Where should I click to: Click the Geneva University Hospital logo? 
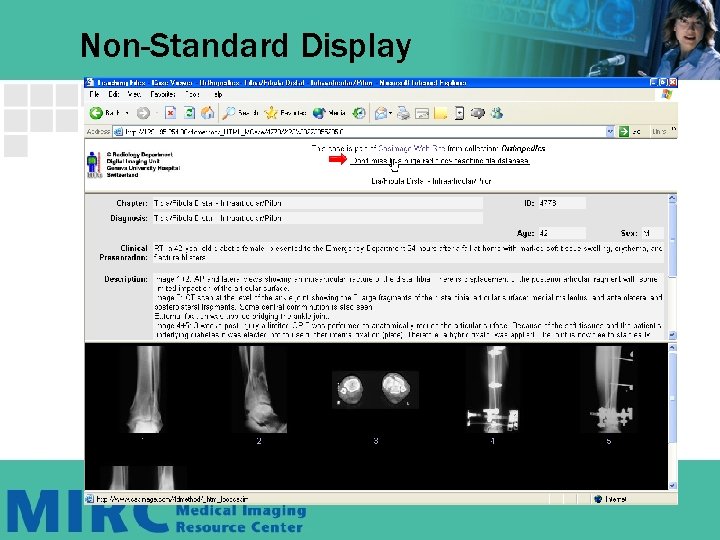tap(94, 165)
